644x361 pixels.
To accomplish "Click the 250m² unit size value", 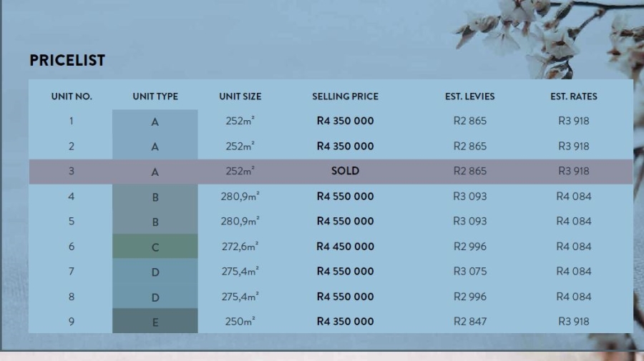I will [240, 322].
